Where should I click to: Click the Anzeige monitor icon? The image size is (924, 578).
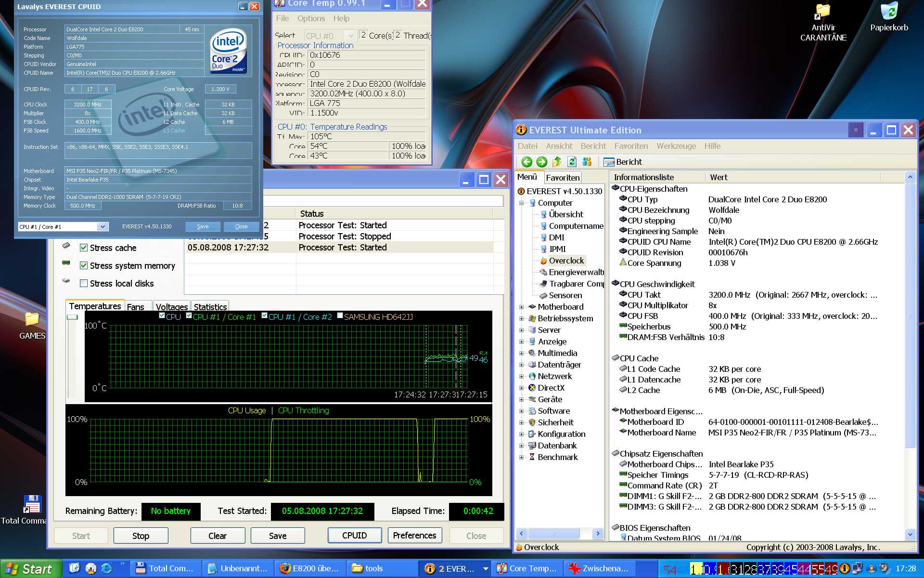(x=532, y=342)
